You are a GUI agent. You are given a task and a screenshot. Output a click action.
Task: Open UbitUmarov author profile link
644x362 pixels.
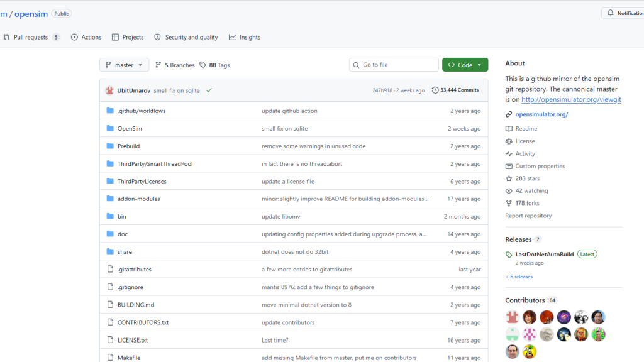click(x=134, y=90)
